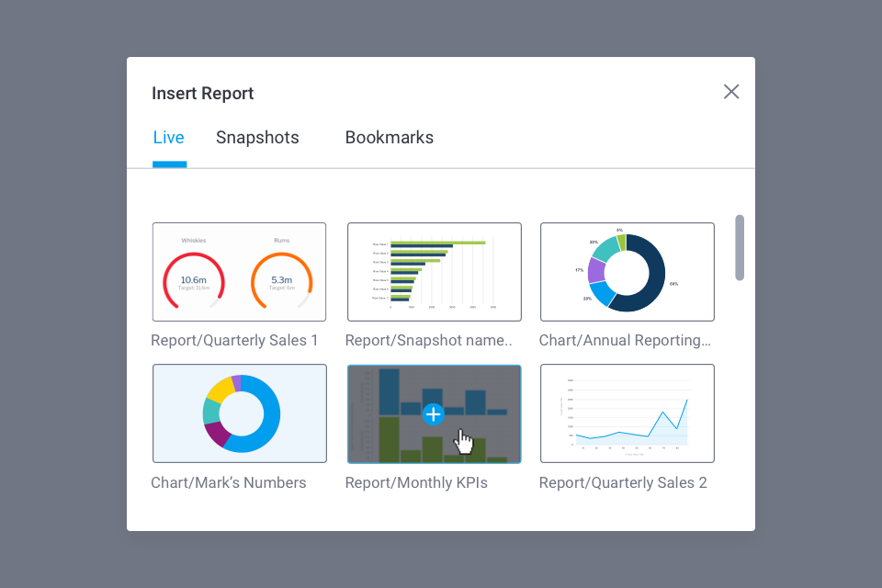Select the Mark's Numbers donut chart thumbnail
Image resolution: width=882 pixels, height=588 pixels.
pos(240,413)
